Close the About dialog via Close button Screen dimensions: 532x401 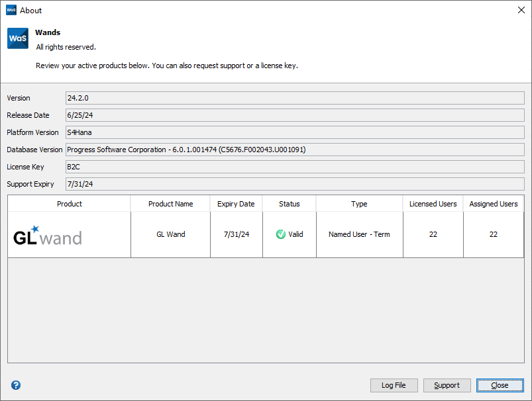tap(500, 385)
